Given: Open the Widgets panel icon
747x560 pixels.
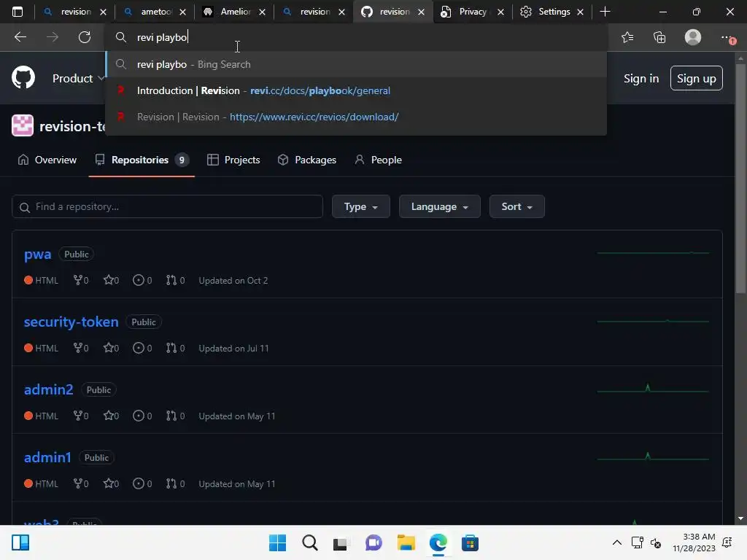Looking at the screenshot, I should (20, 542).
